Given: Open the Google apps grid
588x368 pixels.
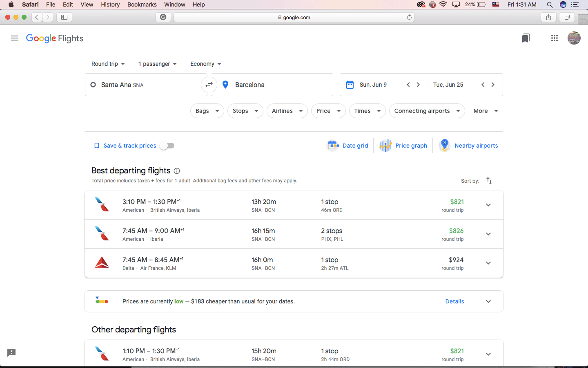Looking at the screenshot, I should [x=554, y=38].
